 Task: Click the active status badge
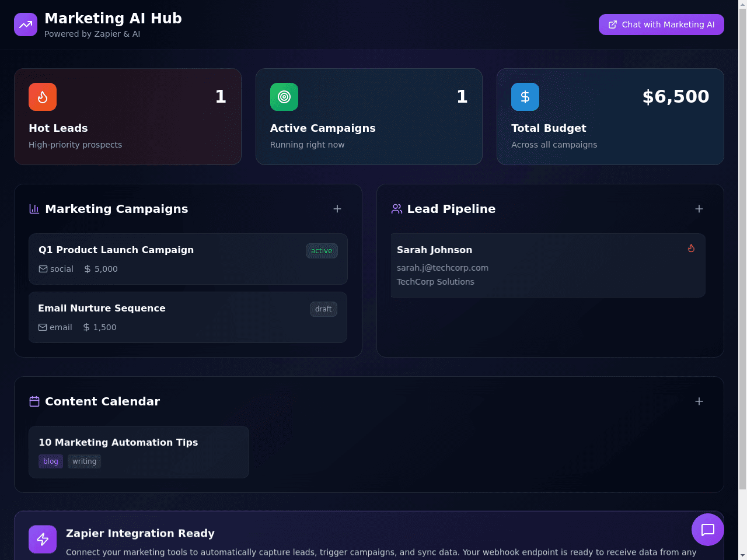tap(322, 251)
